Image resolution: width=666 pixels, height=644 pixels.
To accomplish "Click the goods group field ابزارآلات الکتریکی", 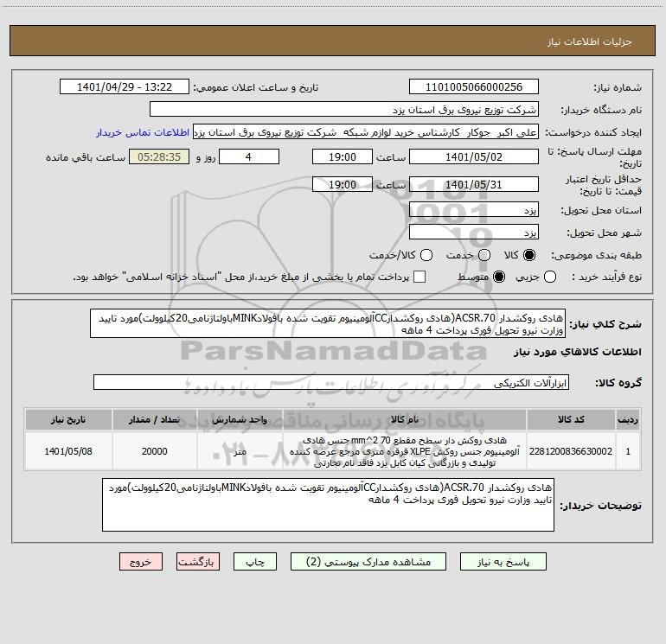I will [x=331, y=382].
